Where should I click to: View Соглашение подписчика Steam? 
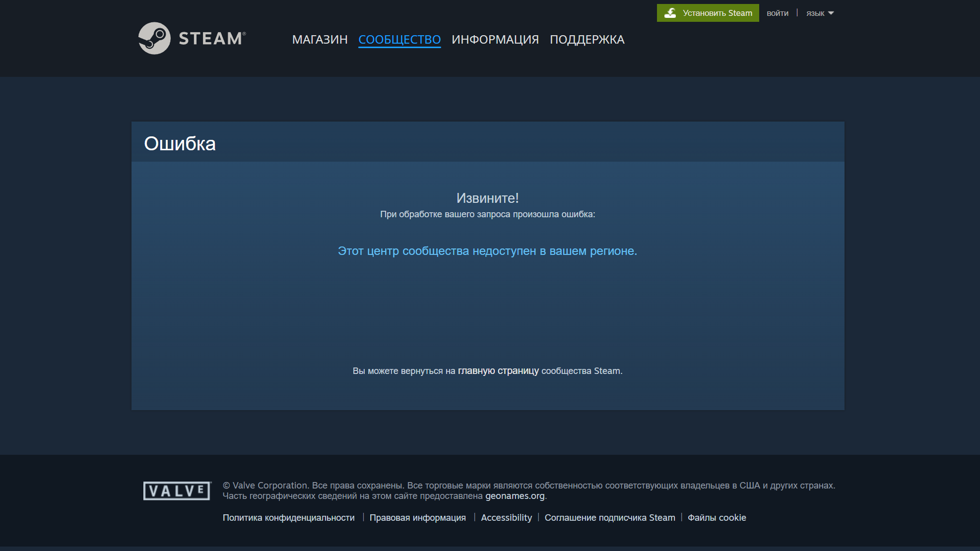point(610,517)
